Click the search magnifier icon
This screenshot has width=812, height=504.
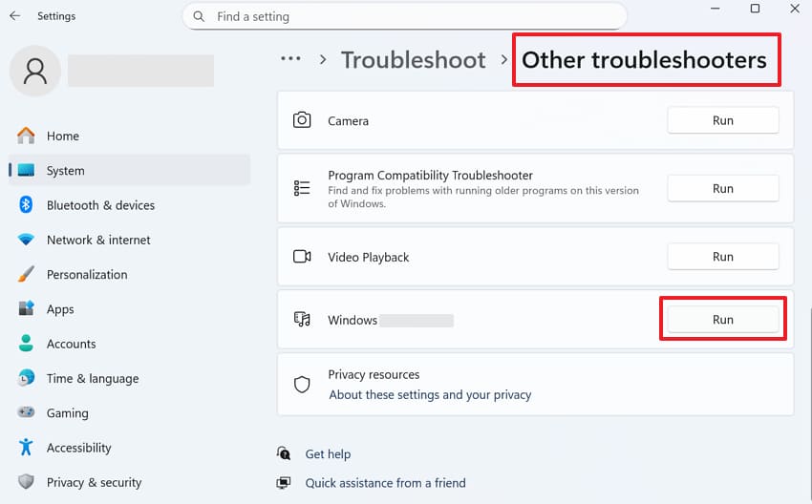199,16
